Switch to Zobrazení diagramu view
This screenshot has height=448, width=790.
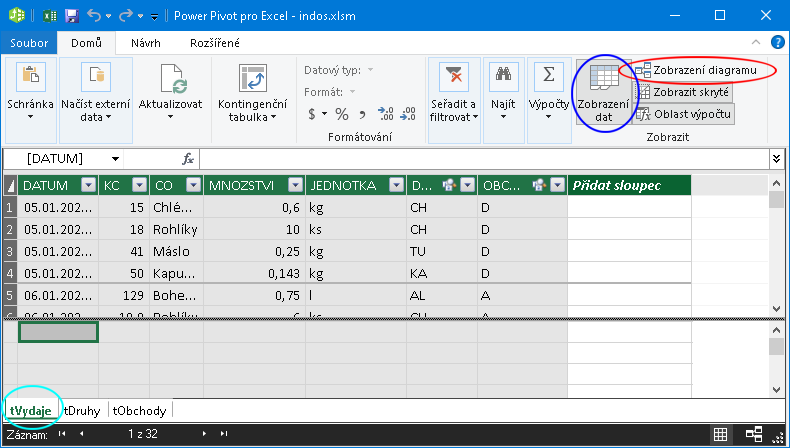[x=697, y=70]
